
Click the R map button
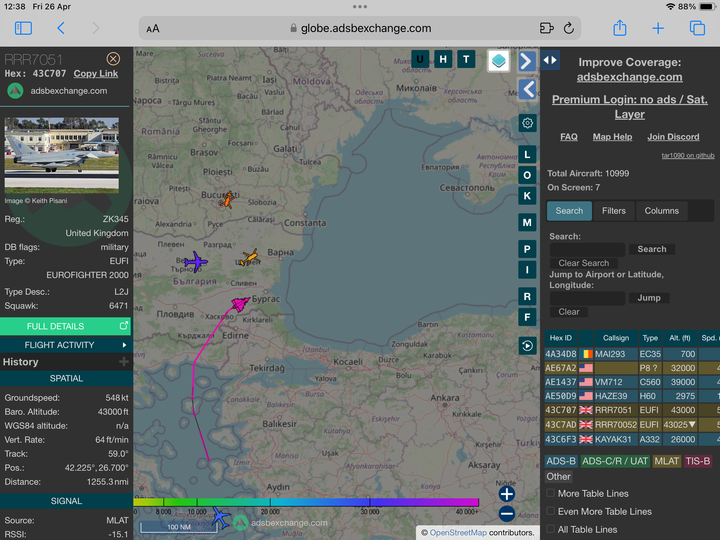click(x=527, y=297)
